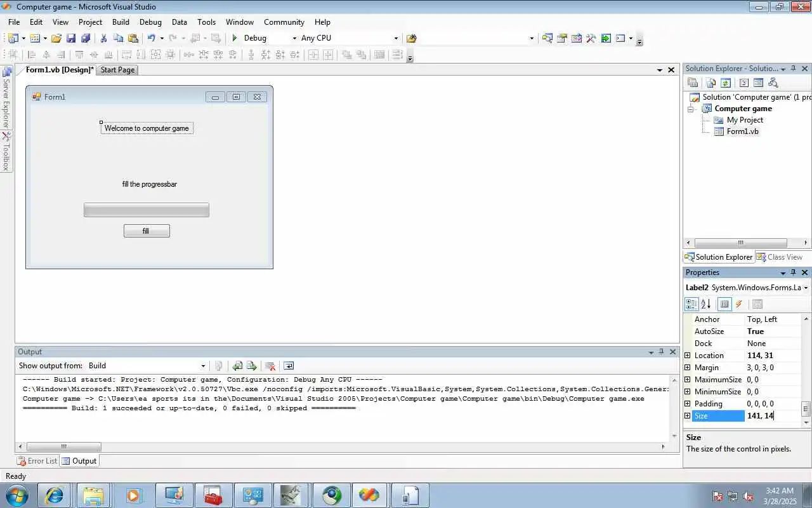Select Form1.vb in Solution Explorer
This screenshot has width=812, height=508.
tap(742, 131)
